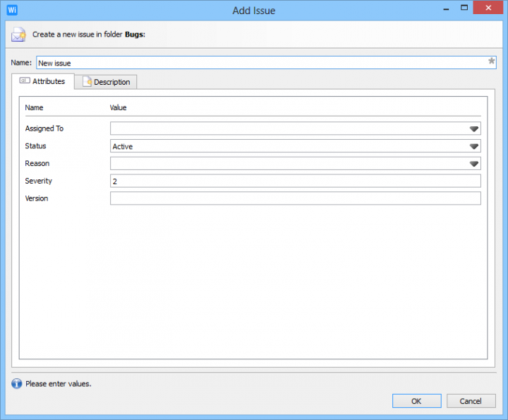Click the Severity input field
Image resolution: width=508 pixels, height=420 pixels.
tap(295, 181)
